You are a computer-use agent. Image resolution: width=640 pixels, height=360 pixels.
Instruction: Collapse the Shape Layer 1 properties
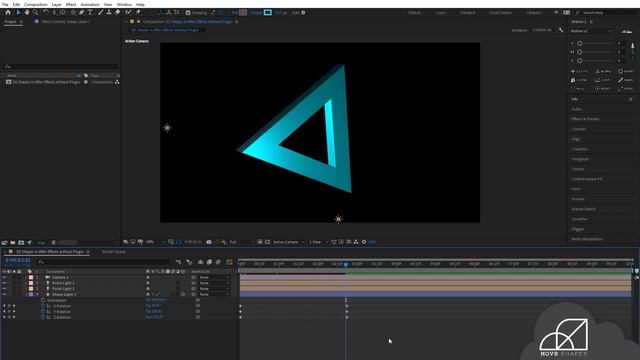[x=26, y=294]
